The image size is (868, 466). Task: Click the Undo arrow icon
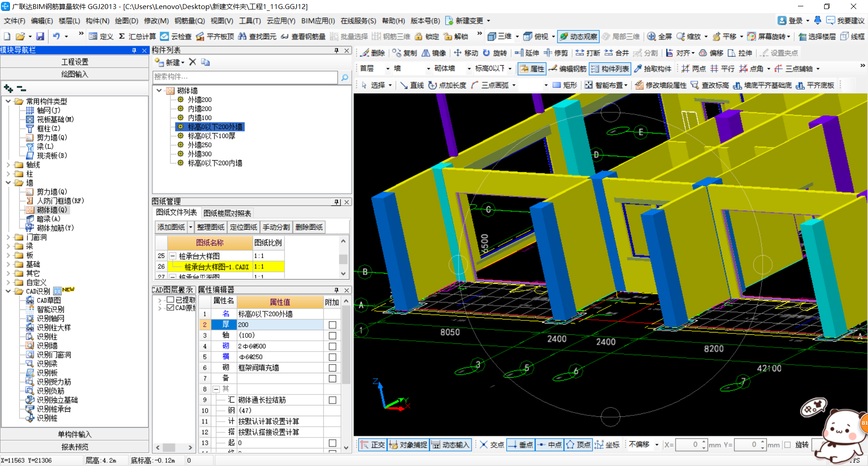(x=56, y=36)
